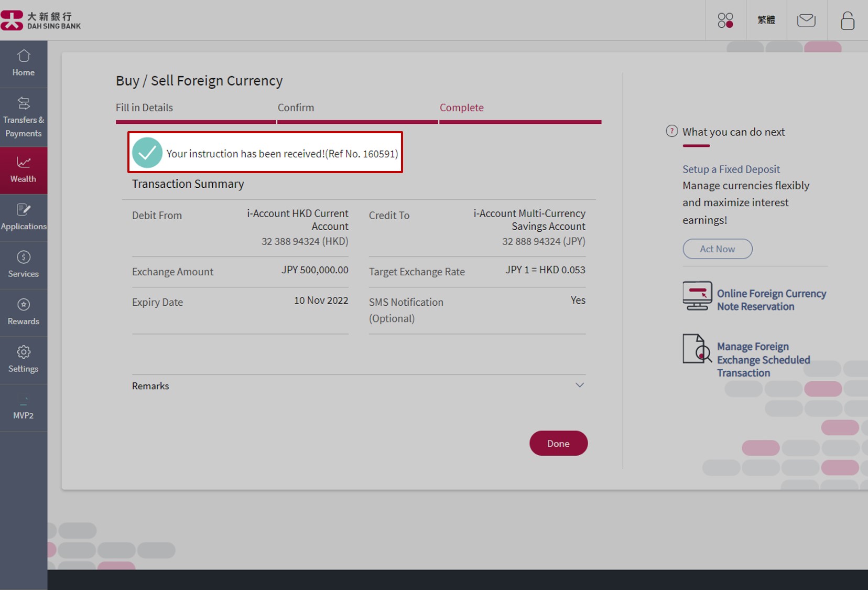
Task: Open Transfers & Payments in sidebar
Action: pos(24,117)
